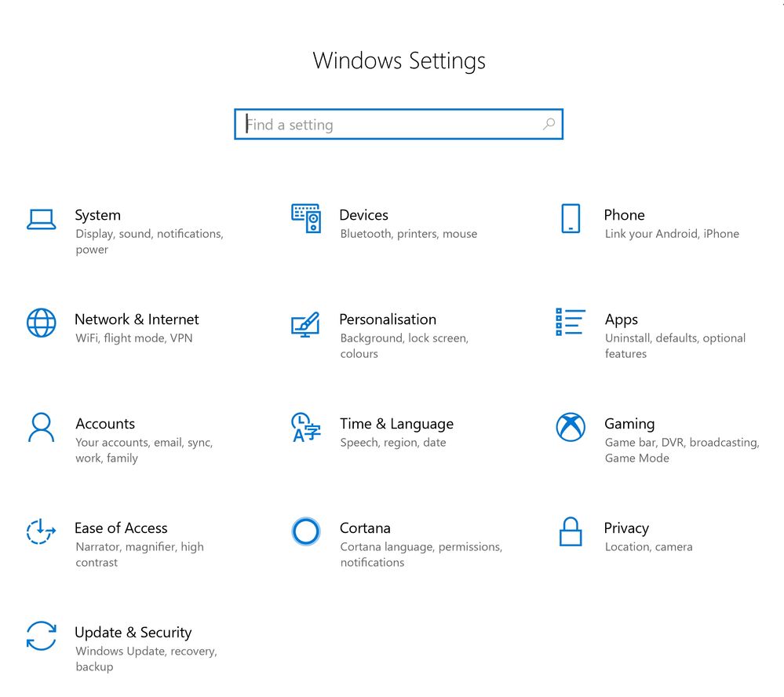Click the 'Ease of Access' heading text
Image resolution: width=784 pixels, height=697 pixels.
click(121, 528)
